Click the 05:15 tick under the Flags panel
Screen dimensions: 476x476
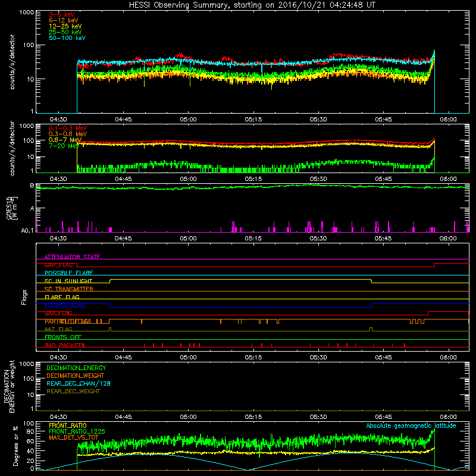point(253,358)
